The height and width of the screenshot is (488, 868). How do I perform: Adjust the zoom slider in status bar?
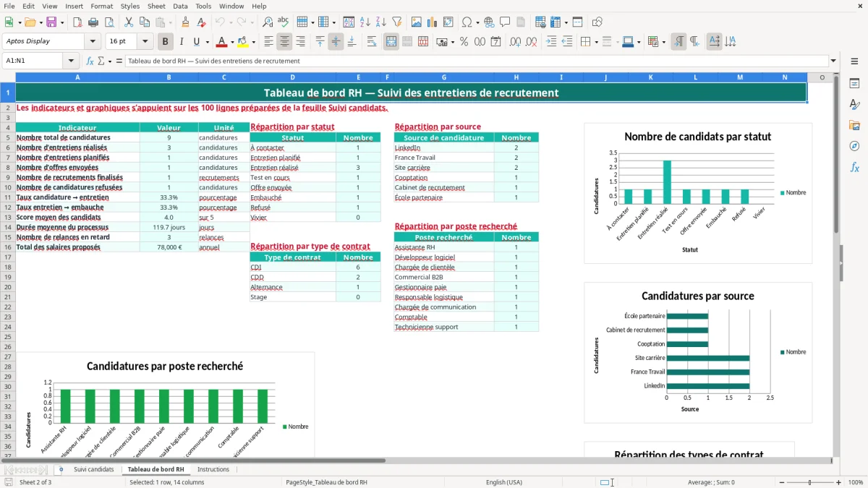pyautogui.click(x=809, y=482)
